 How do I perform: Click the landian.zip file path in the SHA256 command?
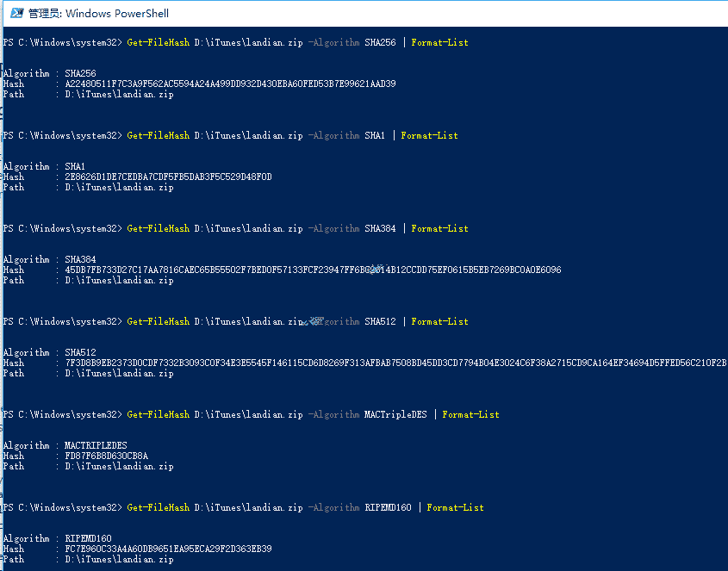[x=248, y=42]
